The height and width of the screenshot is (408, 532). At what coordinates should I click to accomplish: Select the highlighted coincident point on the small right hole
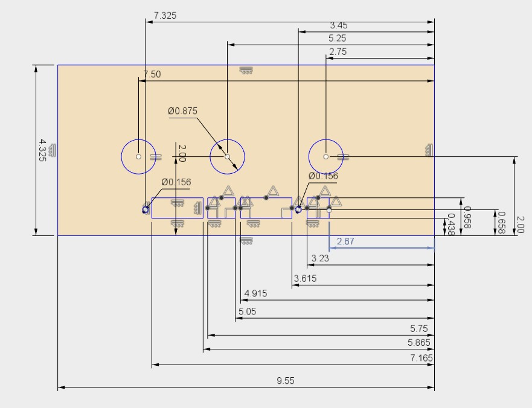[298, 209]
